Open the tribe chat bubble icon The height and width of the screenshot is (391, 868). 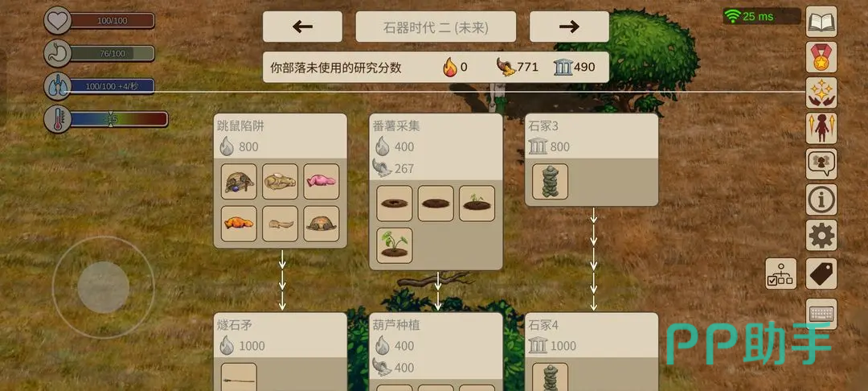coord(821,164)
